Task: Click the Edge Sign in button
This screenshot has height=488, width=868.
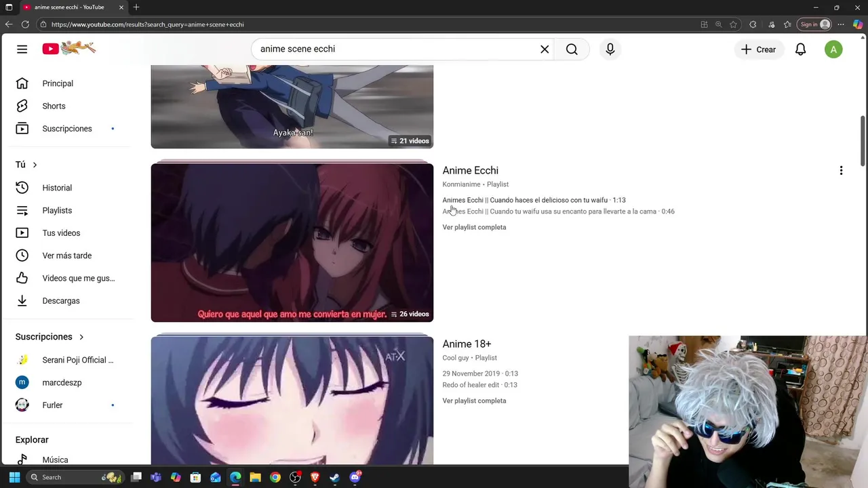Action: pyautogui.click(x=814, y=24)
